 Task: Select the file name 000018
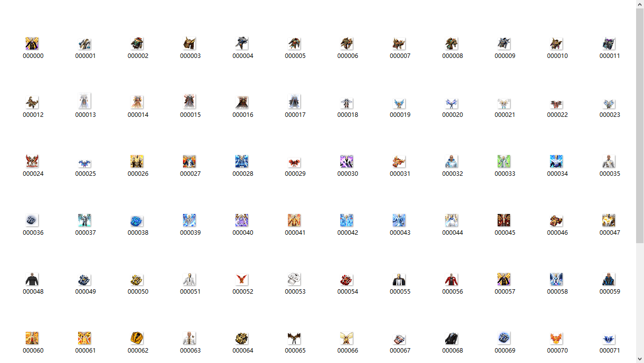[348, 115]
